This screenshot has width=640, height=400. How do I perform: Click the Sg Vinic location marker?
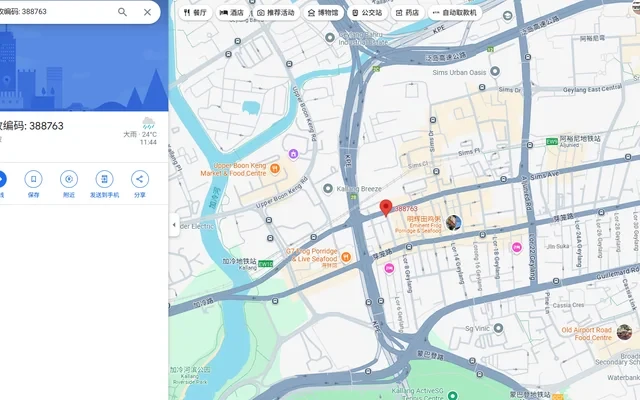498,328
